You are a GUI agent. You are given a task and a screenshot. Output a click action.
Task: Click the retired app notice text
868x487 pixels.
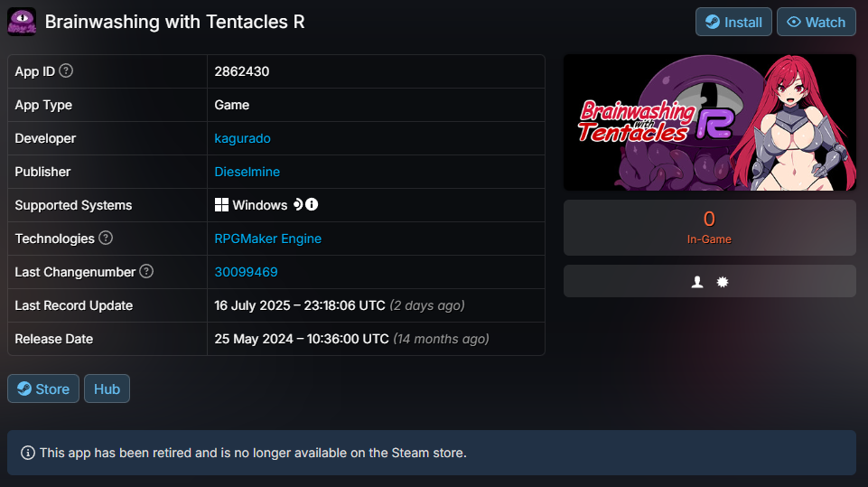[x=253, y=453]
